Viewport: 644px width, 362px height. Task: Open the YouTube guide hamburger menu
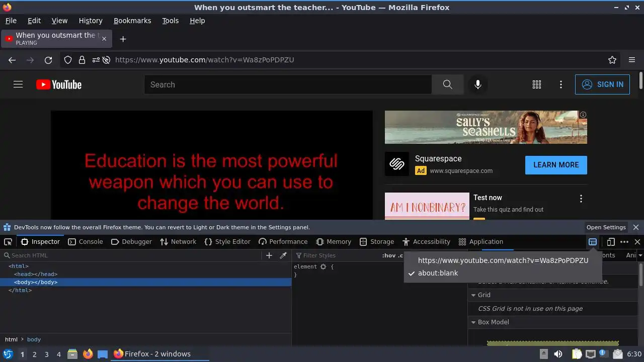(x=18, y=84)
